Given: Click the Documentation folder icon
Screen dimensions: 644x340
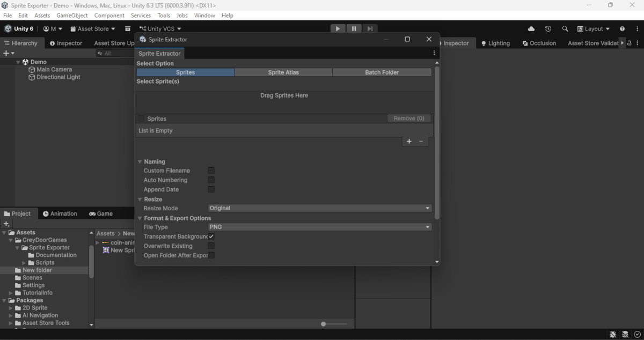Looking at the screenshot, I should click(31, 255).
